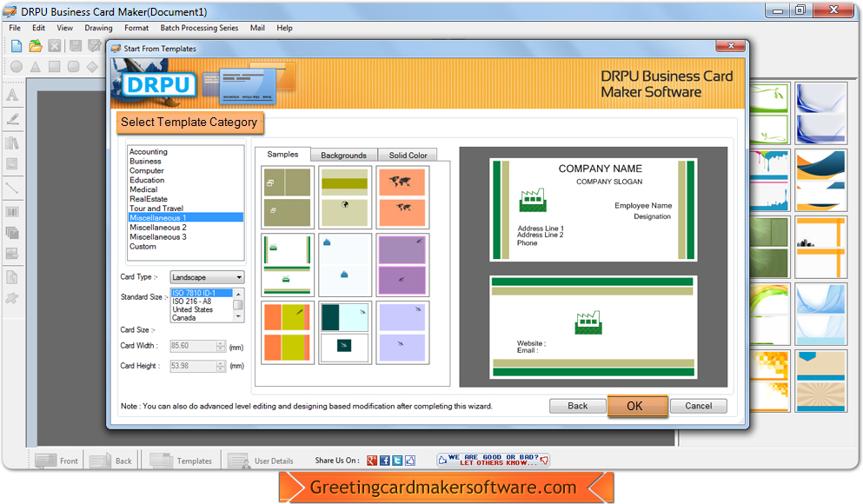863x504 pixels.
Task: Select the Insert Picture tool
Action: 12,164
